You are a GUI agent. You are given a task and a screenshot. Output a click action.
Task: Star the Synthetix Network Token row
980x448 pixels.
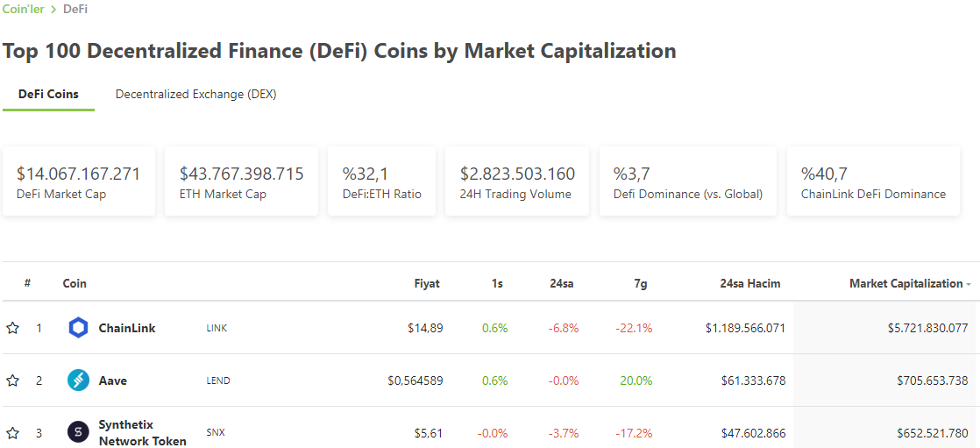click(x=12, y=432)
